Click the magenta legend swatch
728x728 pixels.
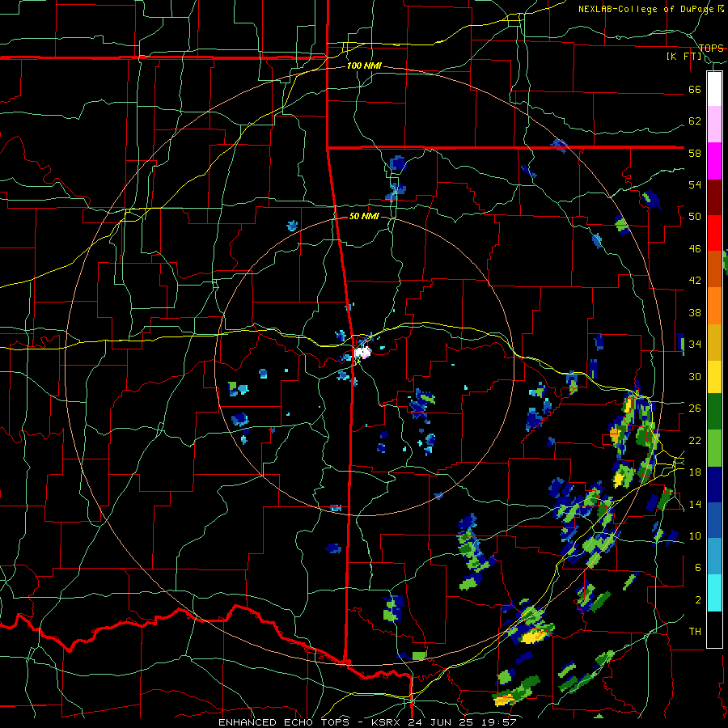tap(714, 161)
